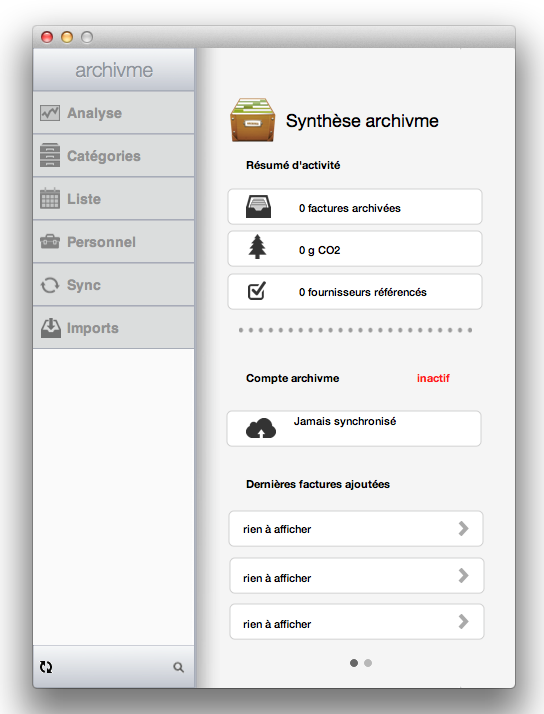544x714 pixels.
Task: Switch to the Liste view
Action: pos(113,199)
